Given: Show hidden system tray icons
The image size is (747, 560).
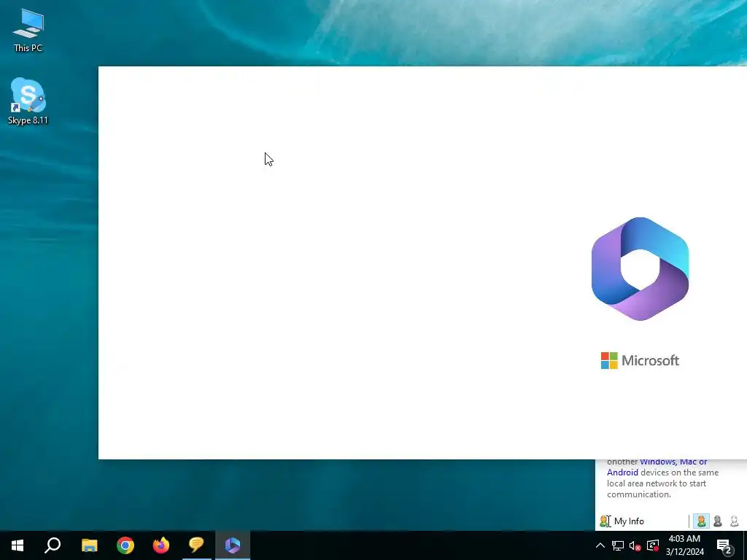Looking at the screenshot, I should tap(600, 545).
